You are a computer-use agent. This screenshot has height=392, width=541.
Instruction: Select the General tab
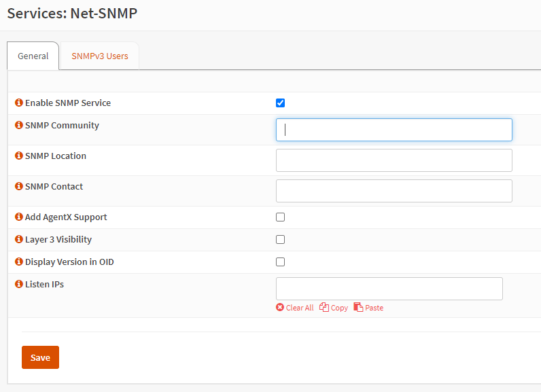point(33,56)
